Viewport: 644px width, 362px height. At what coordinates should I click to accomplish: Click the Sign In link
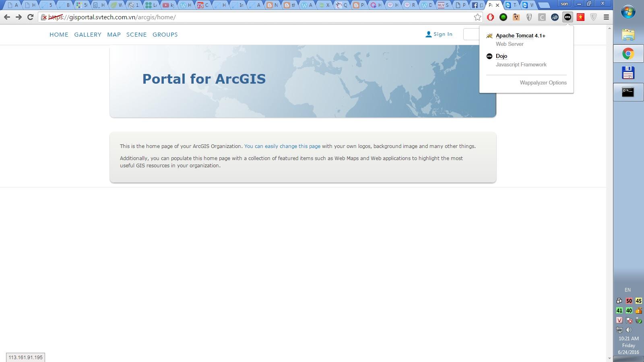pyautogui.click(x=443, y=34)
